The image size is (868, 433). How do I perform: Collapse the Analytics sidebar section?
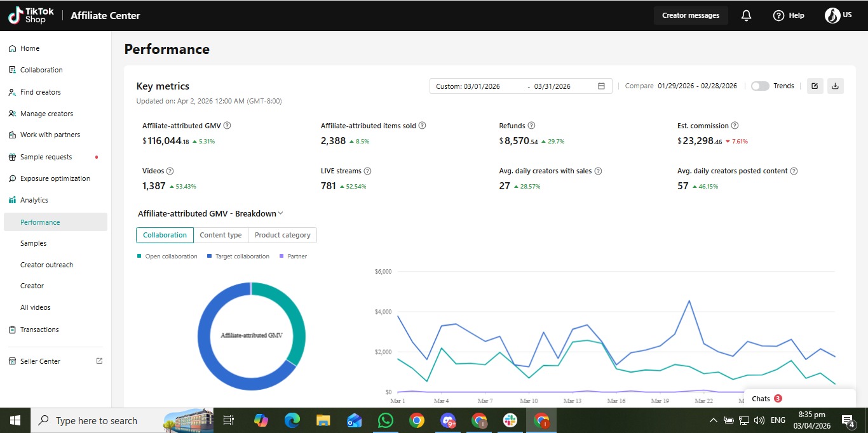tap(34, 200)
